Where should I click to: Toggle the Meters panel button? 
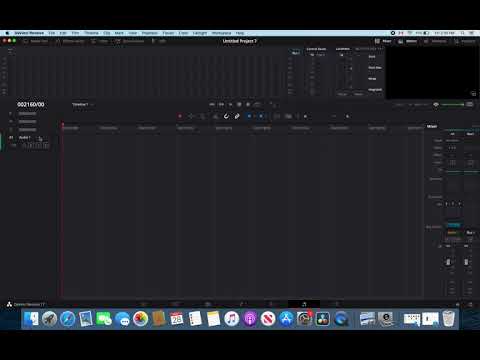(x=407, y=41)
